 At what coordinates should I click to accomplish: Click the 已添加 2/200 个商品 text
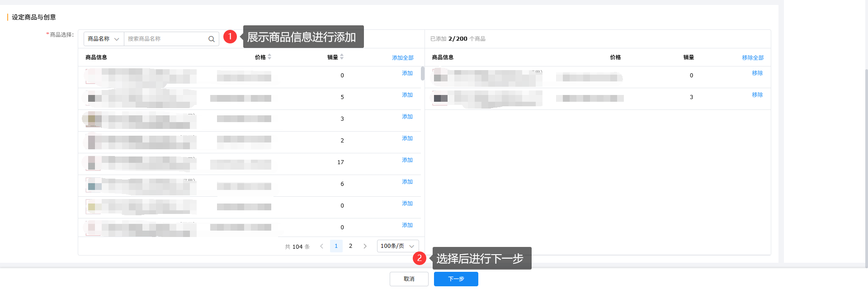point(458,39)
